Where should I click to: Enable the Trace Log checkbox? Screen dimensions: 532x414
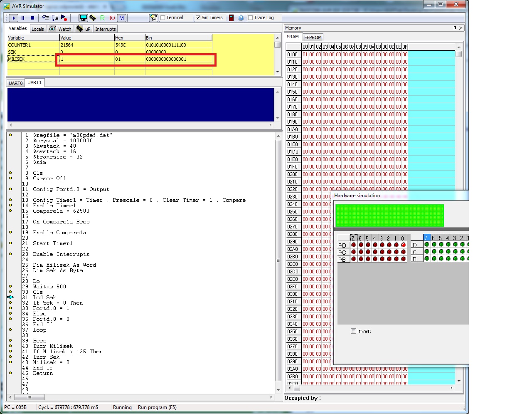[251, 18]
